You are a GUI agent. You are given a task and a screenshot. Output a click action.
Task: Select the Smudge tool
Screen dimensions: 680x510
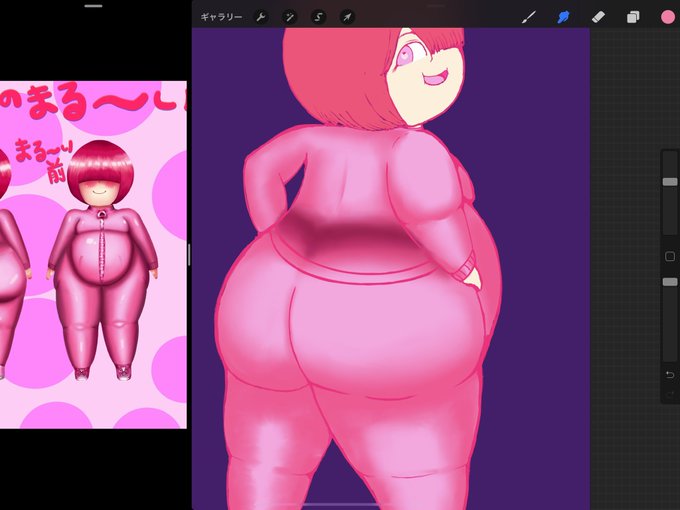[563, 17]
